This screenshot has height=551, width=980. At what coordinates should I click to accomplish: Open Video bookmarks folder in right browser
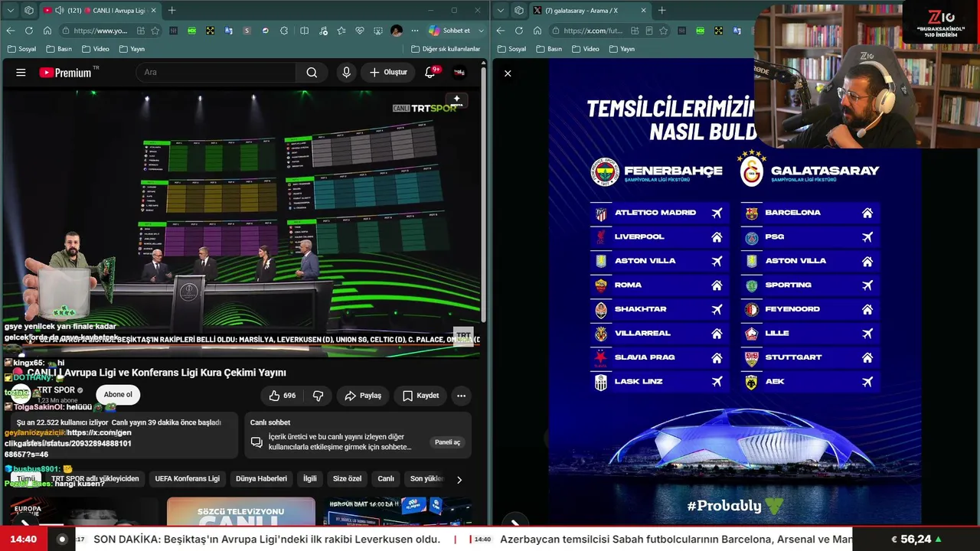coord(585,49)
